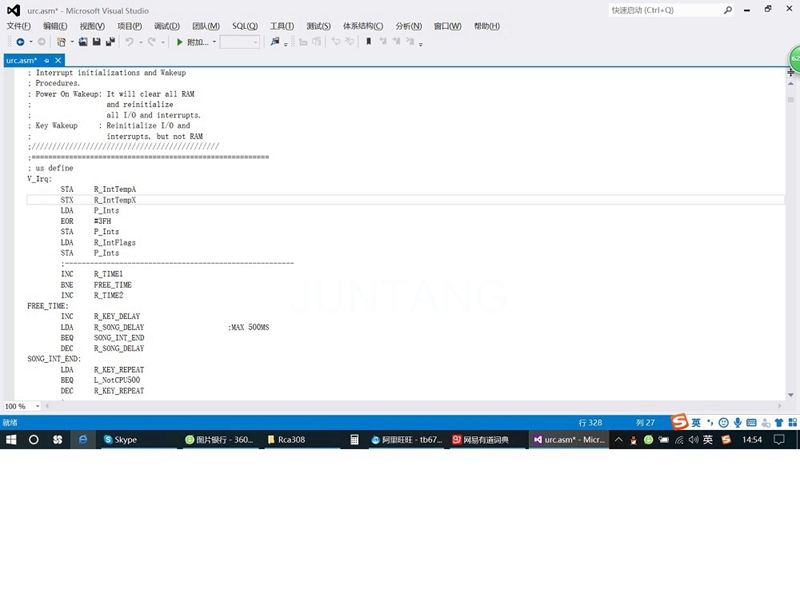800x593 pixels.
Task: Open the Redo history dropdown arrow
Action: pos(163,42)
